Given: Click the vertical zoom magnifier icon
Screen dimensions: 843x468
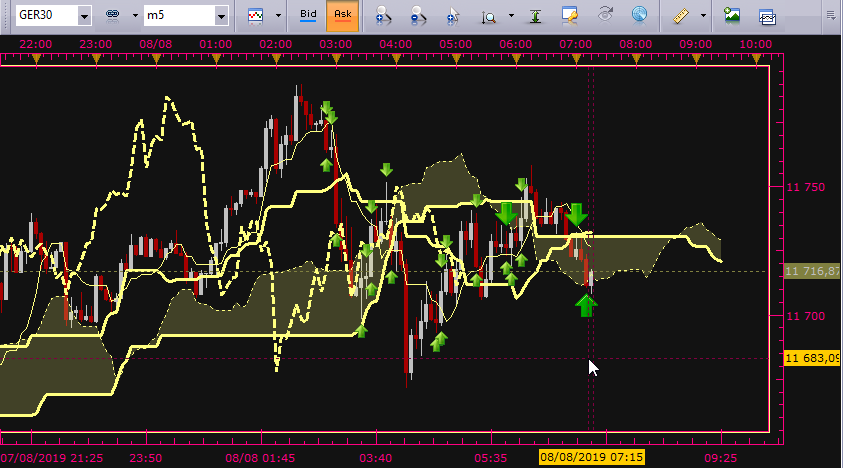Looking at the screenshot, I should pyautogui.click(x=489, y=17).
